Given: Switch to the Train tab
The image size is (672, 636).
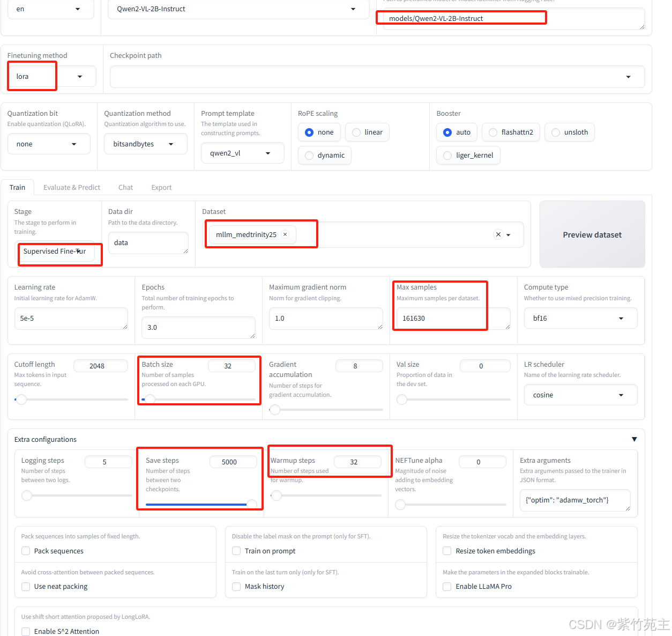Looking at the screenshot, I should 17,187.
